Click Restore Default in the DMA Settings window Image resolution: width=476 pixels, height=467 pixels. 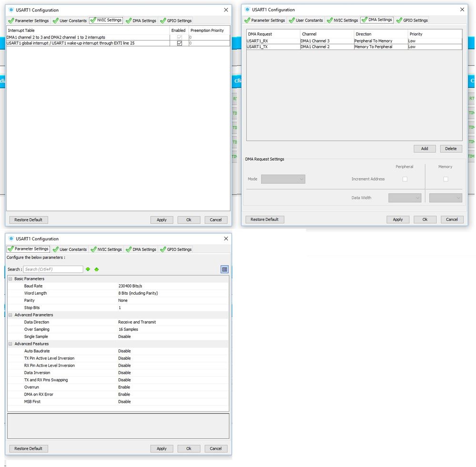click(265, 219)
